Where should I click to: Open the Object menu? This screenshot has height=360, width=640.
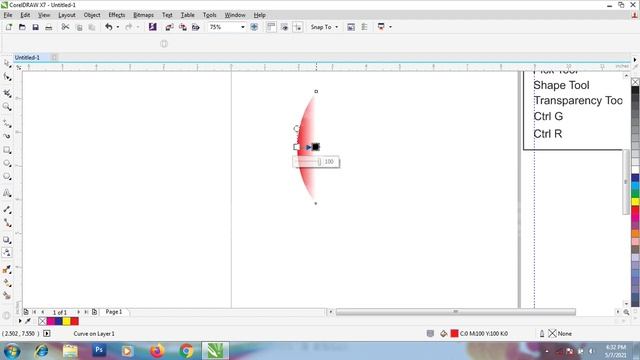(x=92, y=15)
